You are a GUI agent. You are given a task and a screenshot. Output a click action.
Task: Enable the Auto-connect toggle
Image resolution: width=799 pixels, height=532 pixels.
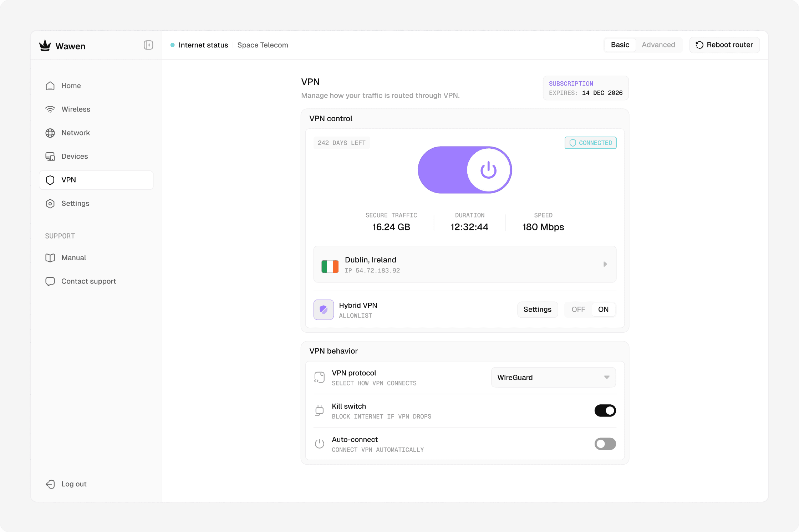point(605,444)
